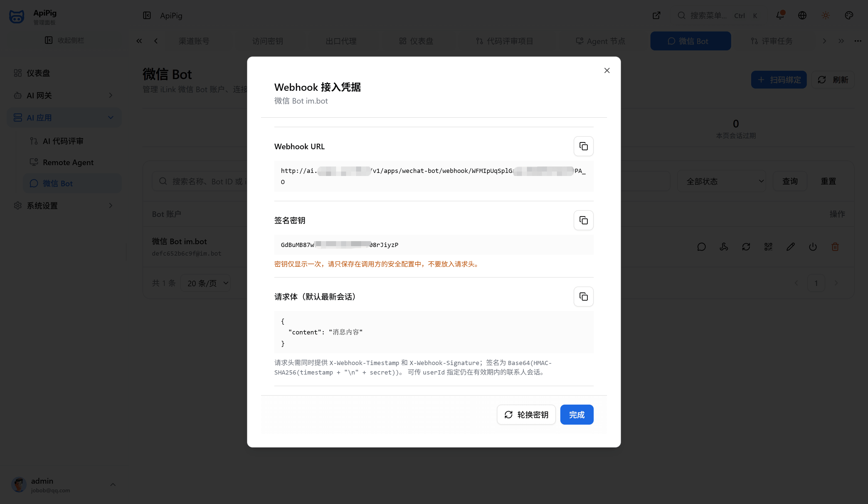Click the 完成 button
This screenshot has width=868, height=504.
[577, 414]
